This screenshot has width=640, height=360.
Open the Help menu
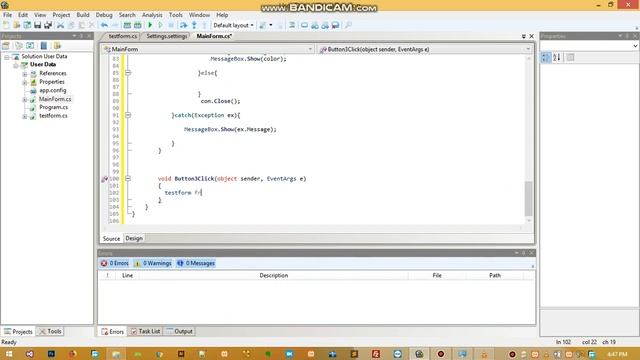[222, 15]
